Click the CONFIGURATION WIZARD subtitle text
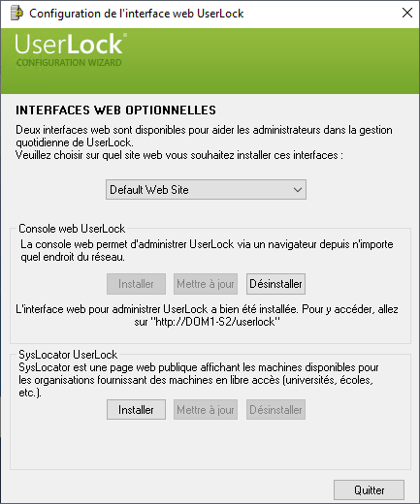This screenshot has width=420, height=504. 69,63
